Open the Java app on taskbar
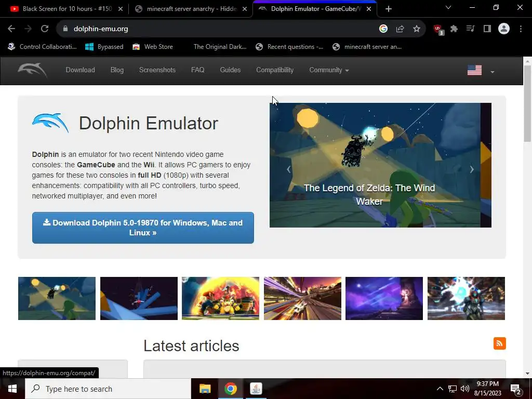The height and width of the screenshot is (399, 532). point(256,389)
